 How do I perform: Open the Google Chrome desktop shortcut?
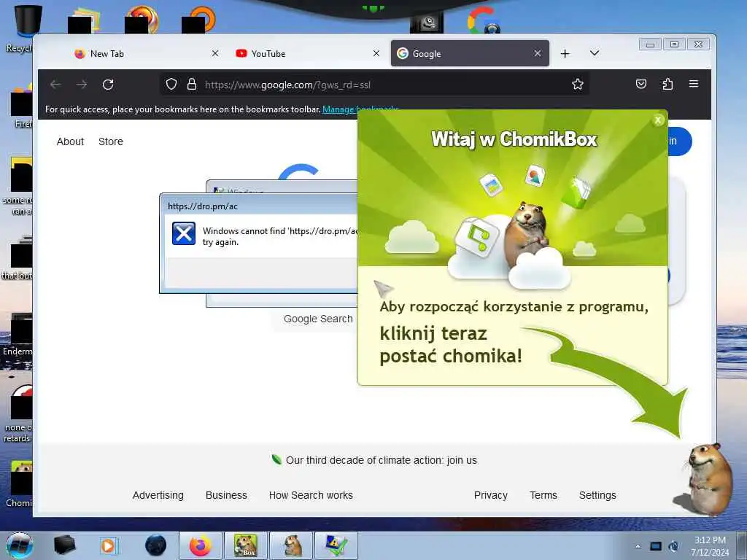tap(483, 20)
